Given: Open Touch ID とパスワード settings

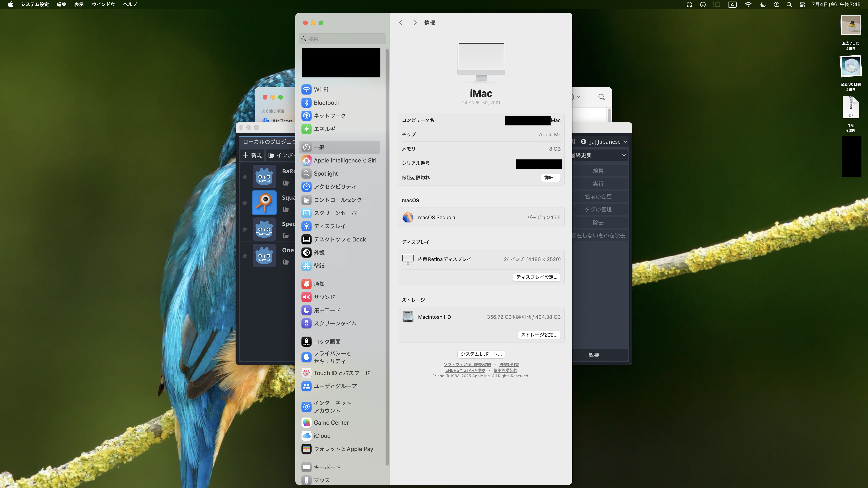Looking at the screenshot, I should (340, 373).
